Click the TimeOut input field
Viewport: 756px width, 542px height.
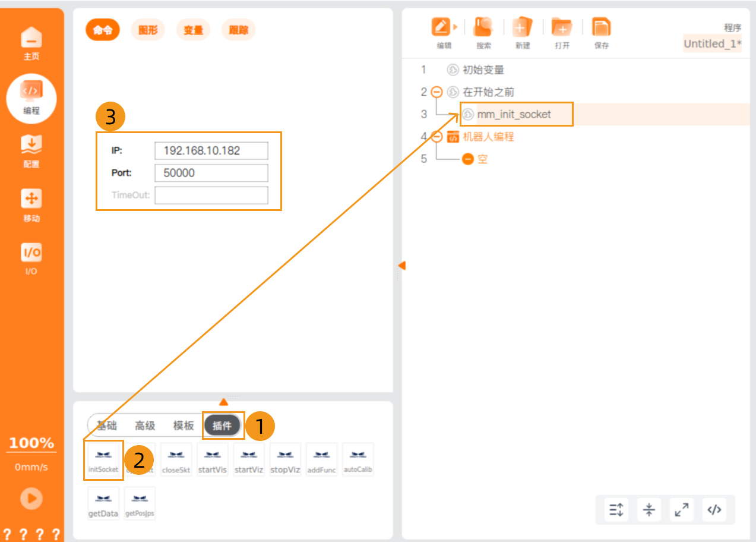pos(211,196)
